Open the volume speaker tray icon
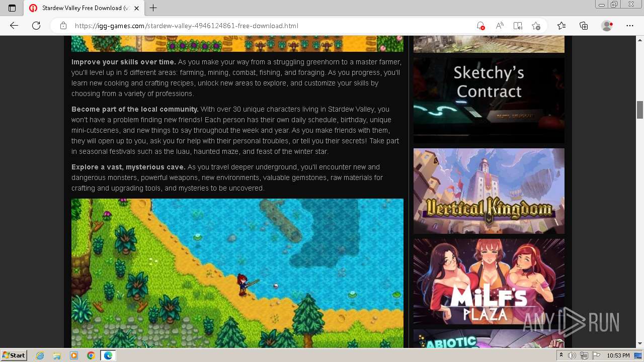The image size is (644, 362). pos(572,355)
